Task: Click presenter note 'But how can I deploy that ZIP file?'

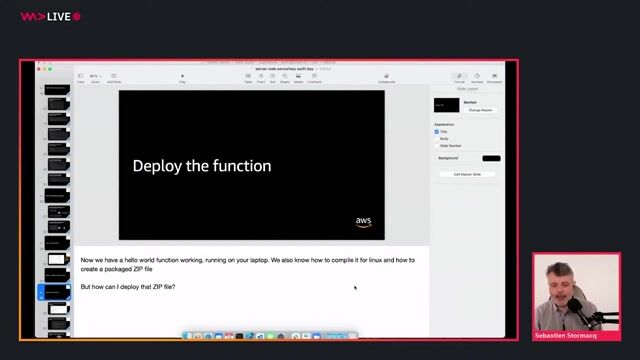Action: coord(128,287)
